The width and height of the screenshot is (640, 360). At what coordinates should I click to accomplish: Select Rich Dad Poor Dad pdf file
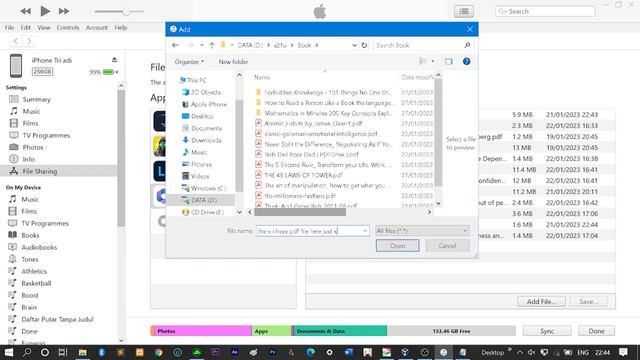(x=311, y=154)
